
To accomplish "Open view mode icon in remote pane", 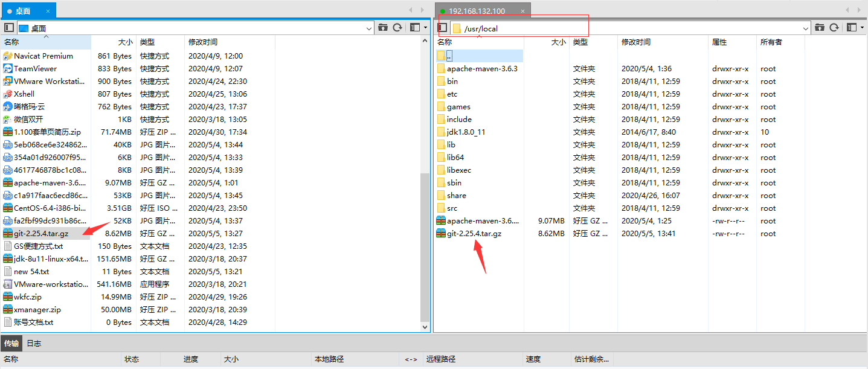I will (x=851, y=28).
